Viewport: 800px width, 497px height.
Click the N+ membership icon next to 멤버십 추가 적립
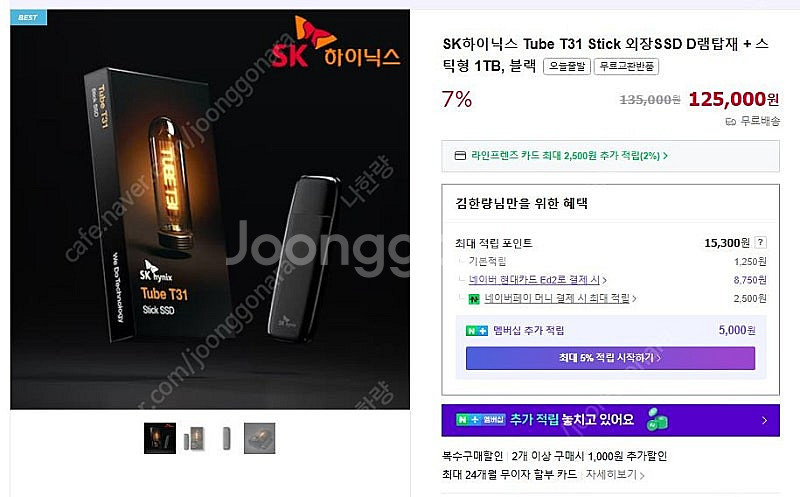[477, 331]
